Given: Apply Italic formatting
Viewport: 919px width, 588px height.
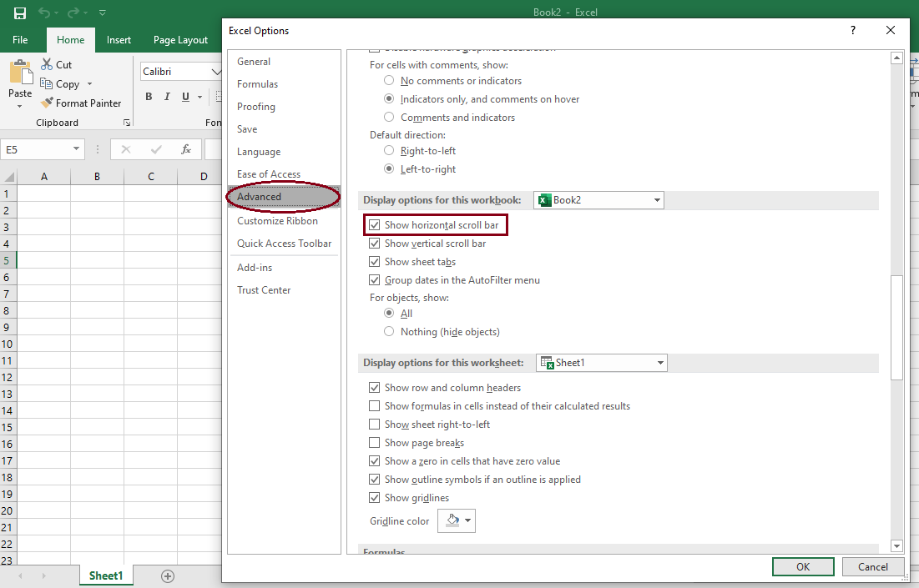Looking at the screenshot, I should (x=166, y=97).
